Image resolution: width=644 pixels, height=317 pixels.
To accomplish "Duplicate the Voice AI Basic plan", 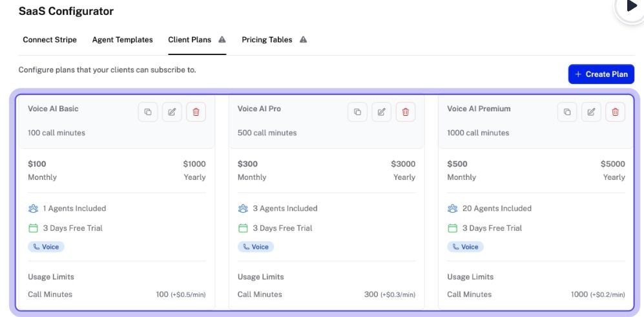I will (148, 112).
